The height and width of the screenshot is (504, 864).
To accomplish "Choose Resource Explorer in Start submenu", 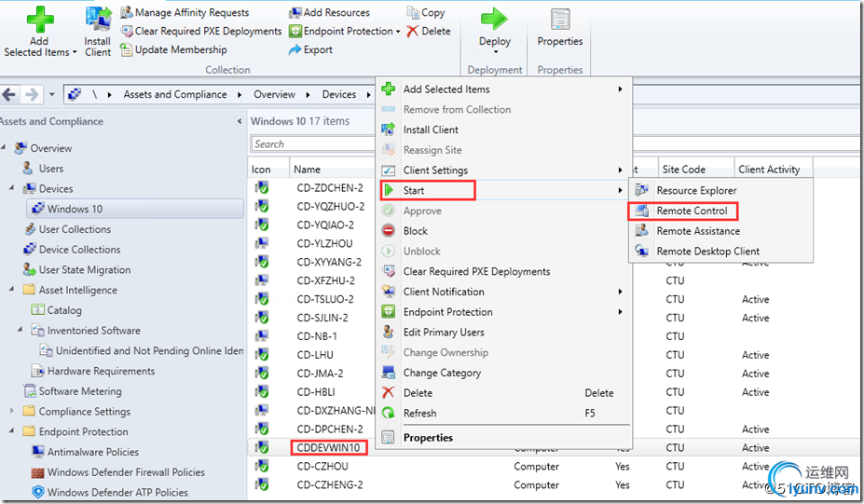I will pyautogui.click(x=720, y=191).
